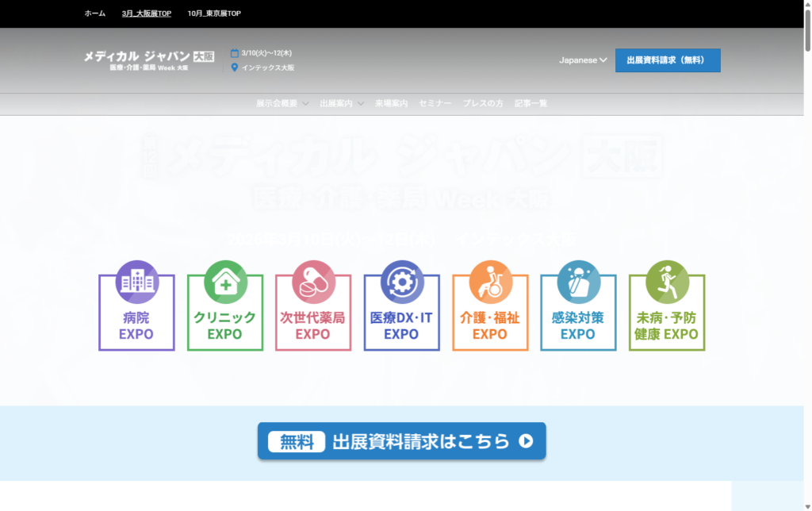Click the ホーム link in top bar
The image size is (812, 511).
pos(94,13)
